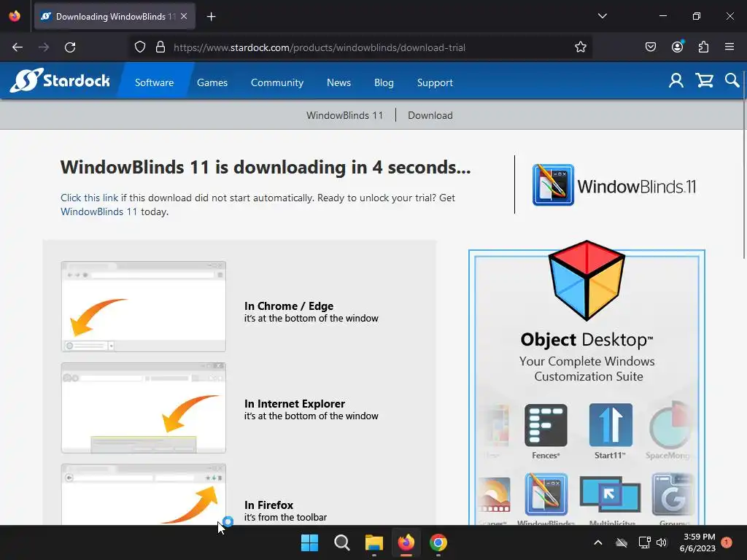747x560 pixels.
Task: Go to the Download subnav link
Action: click(x=430, y=115)
